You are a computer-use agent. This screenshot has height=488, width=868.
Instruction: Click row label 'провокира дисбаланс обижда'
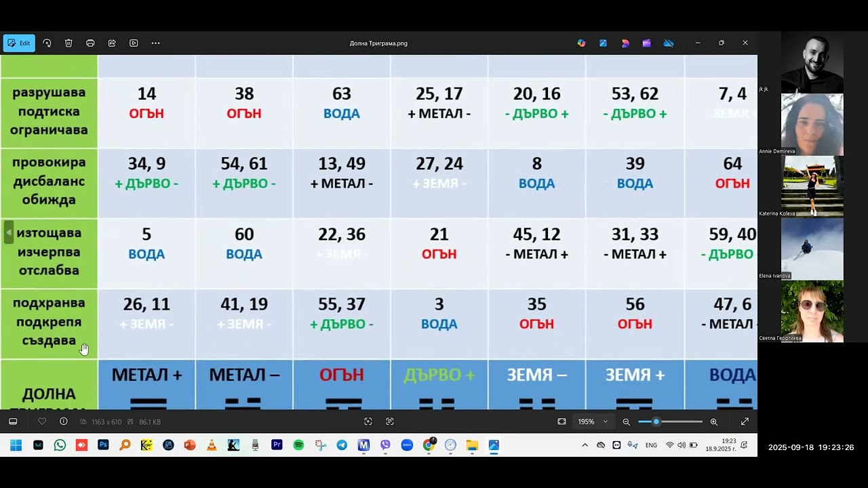49,182
